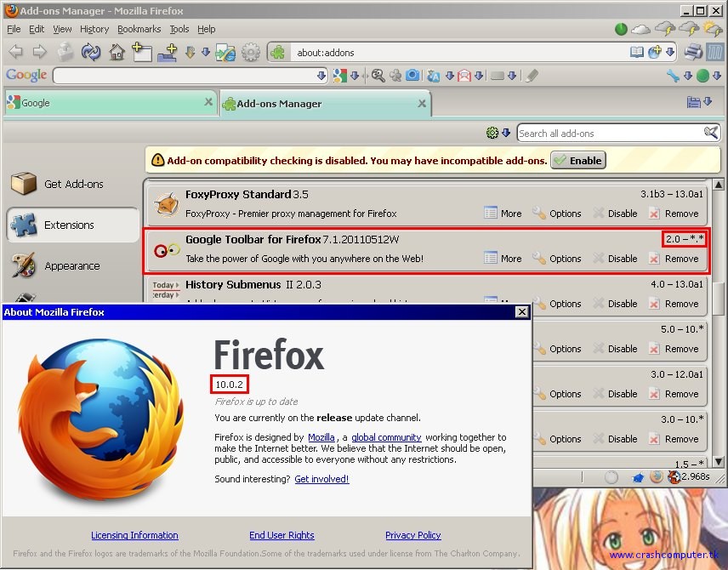The height and width of the screenshot is (570, 728).
Task: Open dropdown next to Translate icon
Action: coord(449,75)
